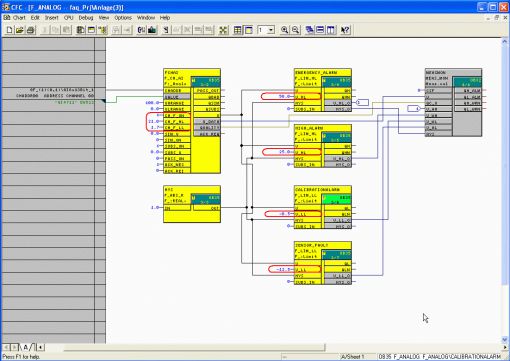Screen dimensions: 510x361
Task: Toggle the sheet view icon
Action: coord(249,30)
